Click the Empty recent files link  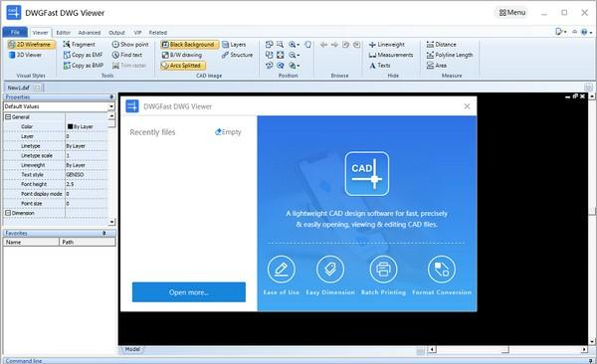[x=229, y=132]
